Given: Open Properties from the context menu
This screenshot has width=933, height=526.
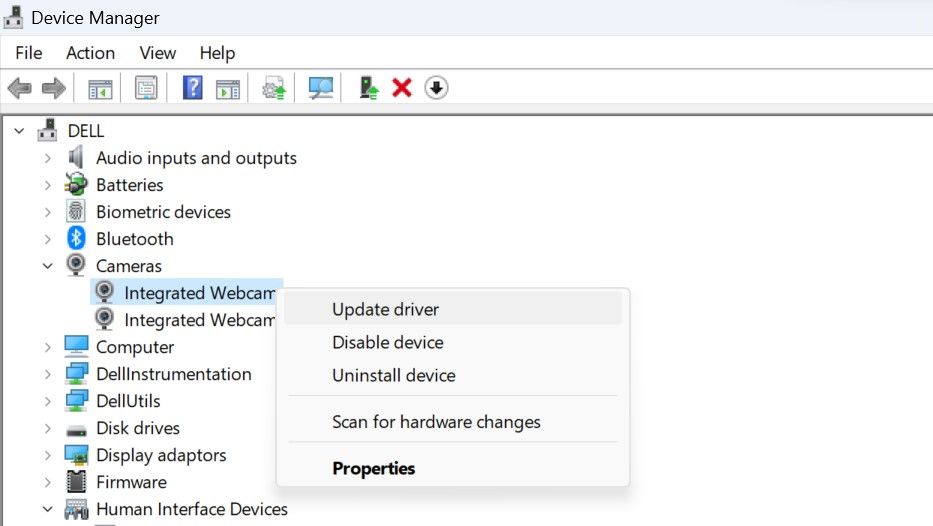Looking at the screenshot, I should click(373, 468).
